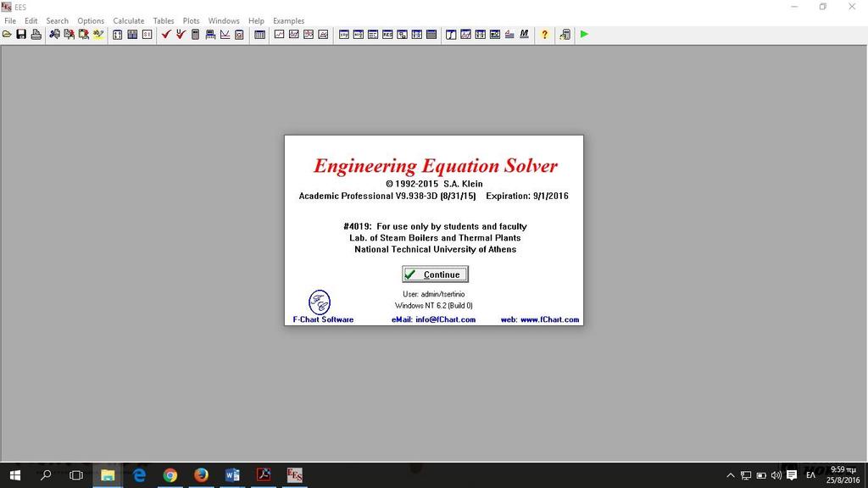Solve using the calculator toolbar icon
Screen dimensions: 868x488
(196, 34)
